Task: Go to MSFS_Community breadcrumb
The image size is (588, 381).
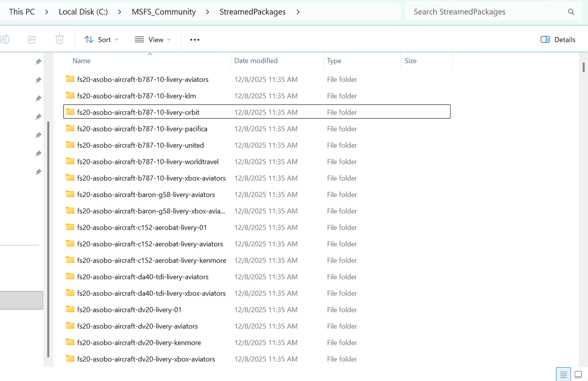Action: pyautogui.click(x=163, y=12)
